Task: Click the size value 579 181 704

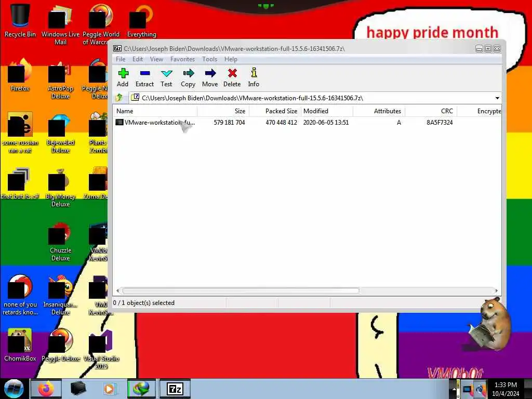Action: (229, 123)
